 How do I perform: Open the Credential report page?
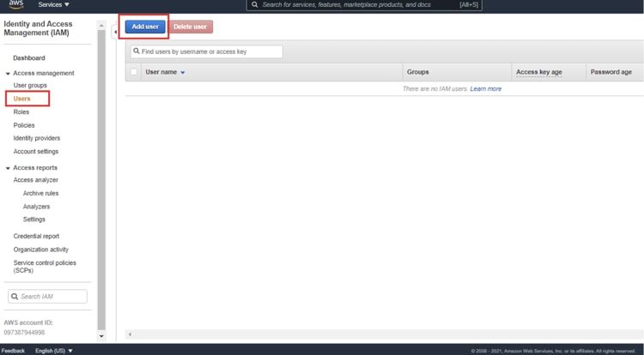(x=36, y=236)
